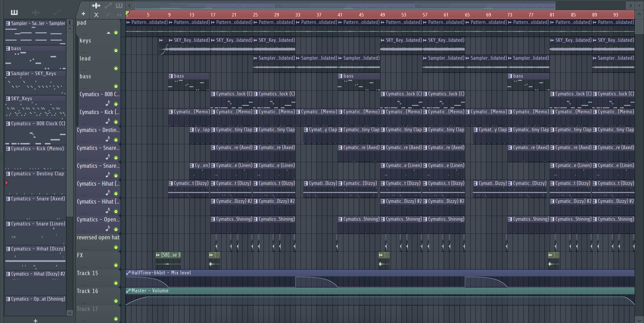Click the picker scrollbar down arrow
The height and width of the screenshot is (323, 644).
point(70,313)
